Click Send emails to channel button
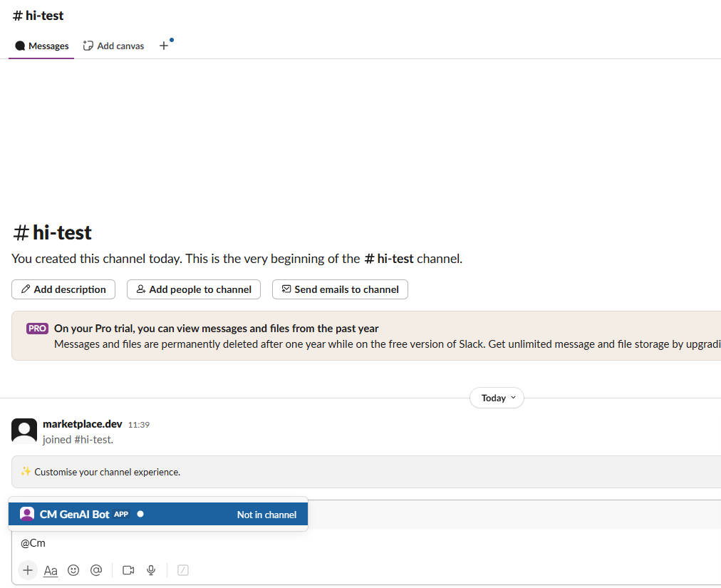Image resolution: width=721 pixels, height=588 pixels. pos(340,289)
